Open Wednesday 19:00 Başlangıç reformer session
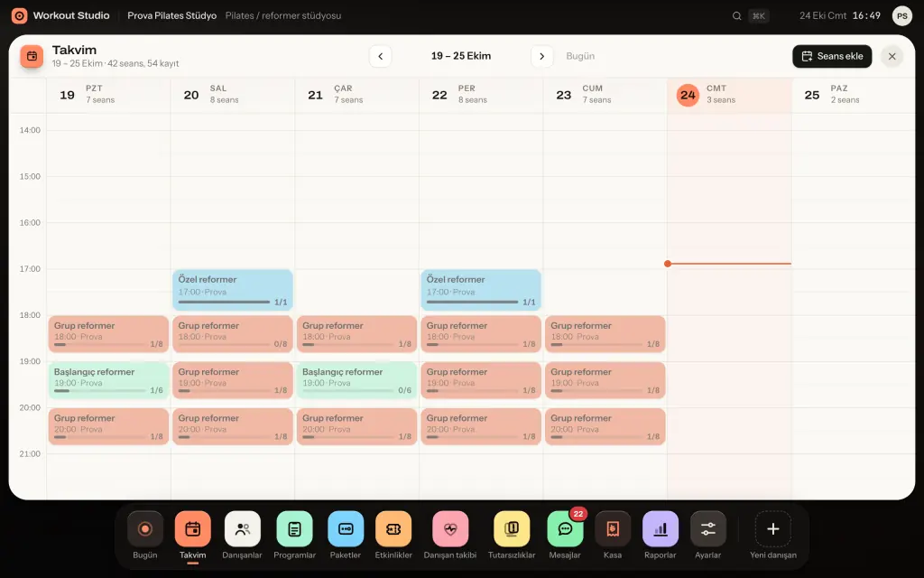 (357, 380)
